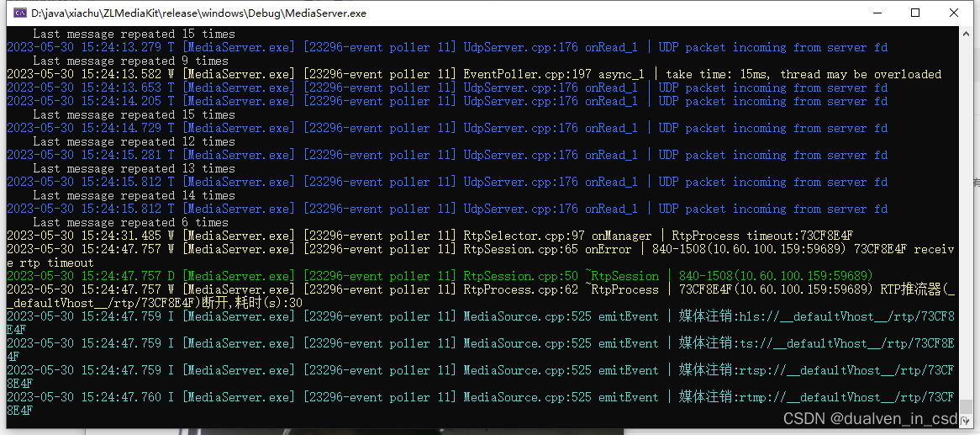Click the timestamp 15:24:47.760

tap(120, 397)
